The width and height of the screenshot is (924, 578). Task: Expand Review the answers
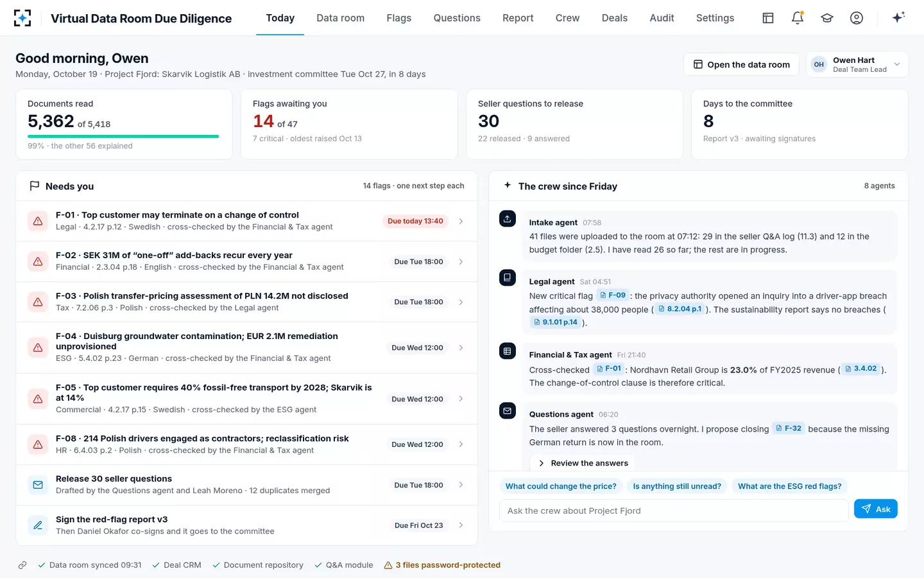[x=583, y=463]
